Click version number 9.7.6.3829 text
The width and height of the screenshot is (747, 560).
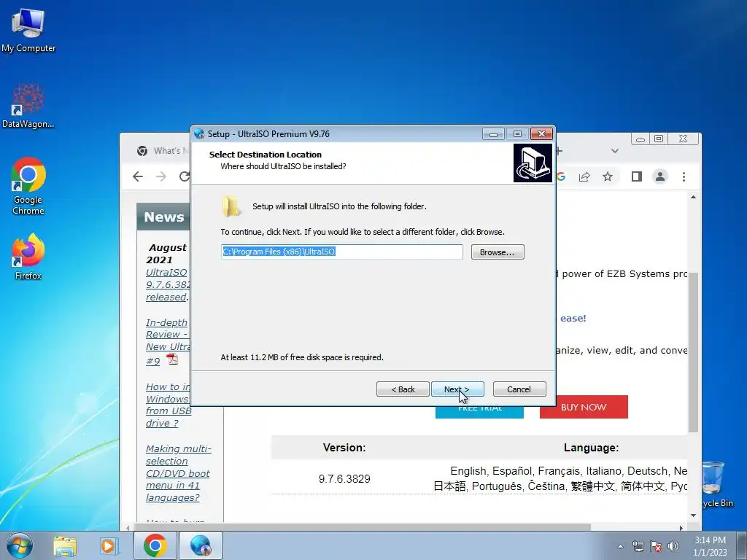344,478
